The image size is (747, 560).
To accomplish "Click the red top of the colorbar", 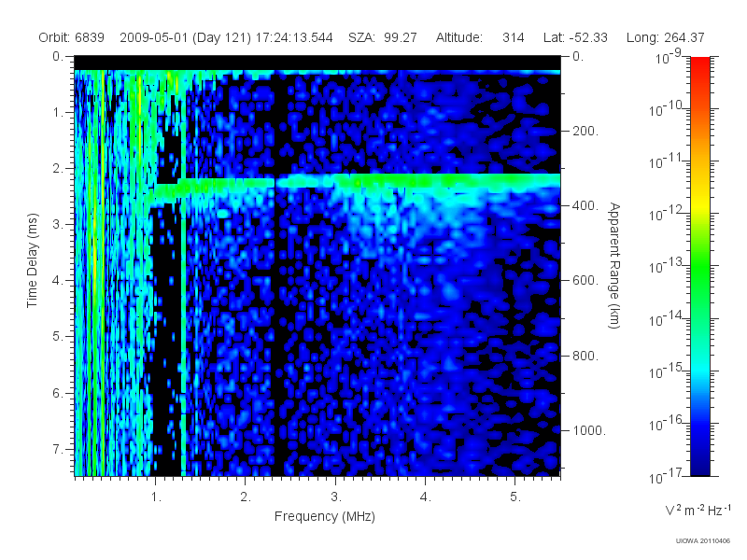I will (699, 66).
